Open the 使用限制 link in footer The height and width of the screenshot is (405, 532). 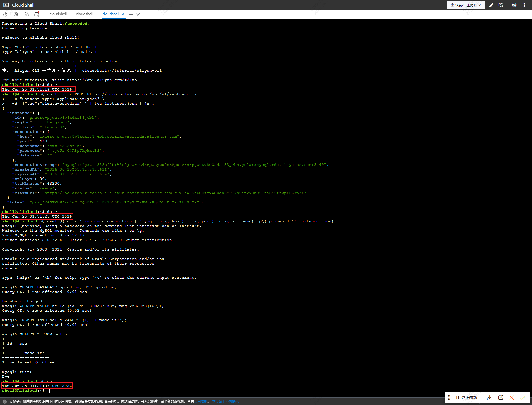(x=201, y=401)
